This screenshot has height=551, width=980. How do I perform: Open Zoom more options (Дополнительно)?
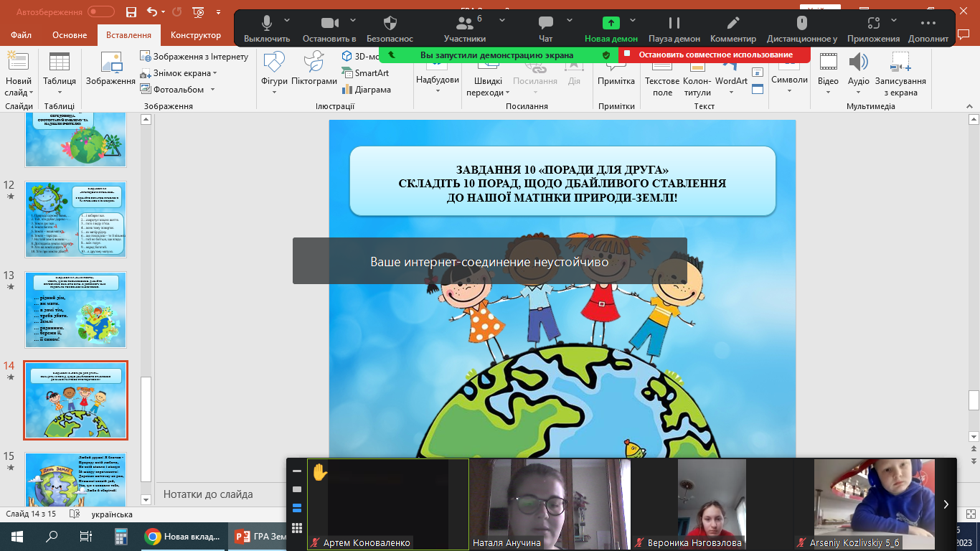click(x=928, y=29)
